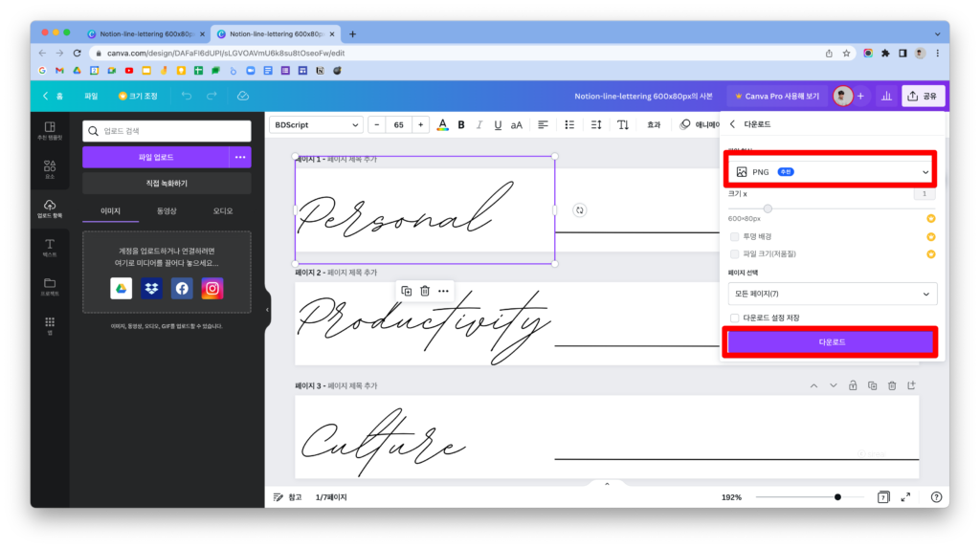
Task: Open the Text (텍스트) sidebar panel
Action: 50,248
